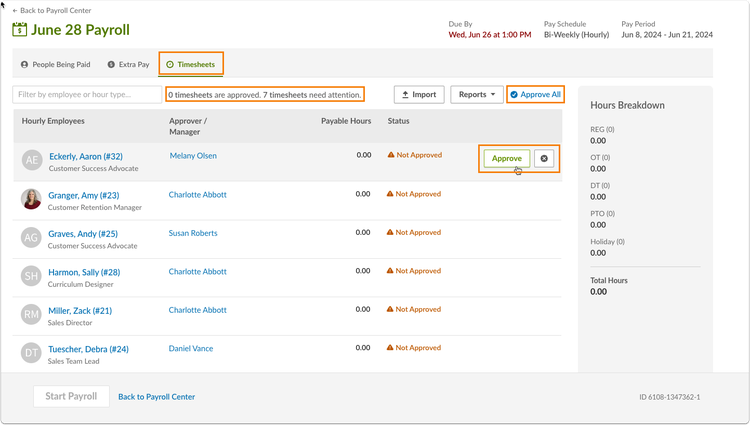Click the Import button
750x425 pixels.
click(x=419, y=95)
